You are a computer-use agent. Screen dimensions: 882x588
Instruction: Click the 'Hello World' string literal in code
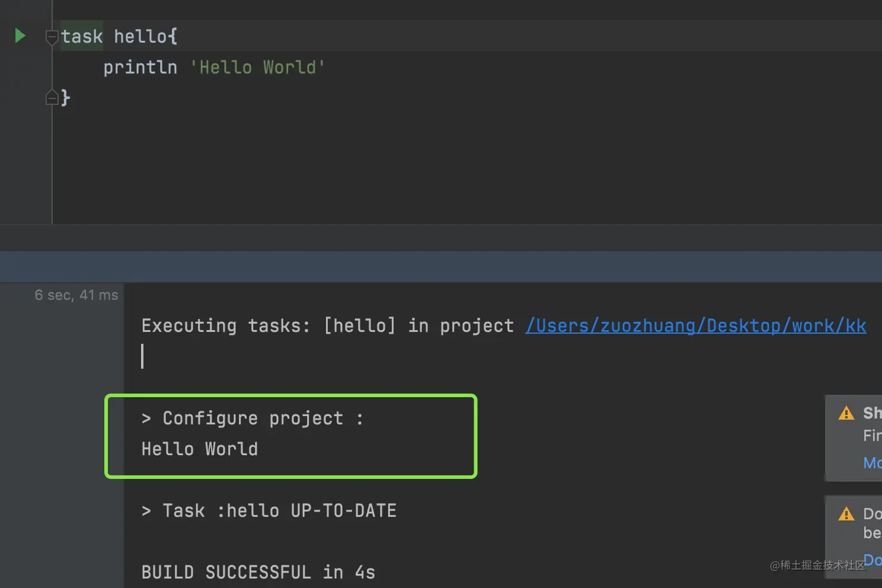(258, 67)
